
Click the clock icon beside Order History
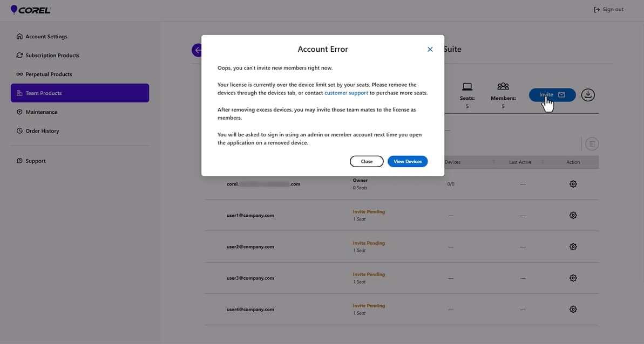click(20, 130)
